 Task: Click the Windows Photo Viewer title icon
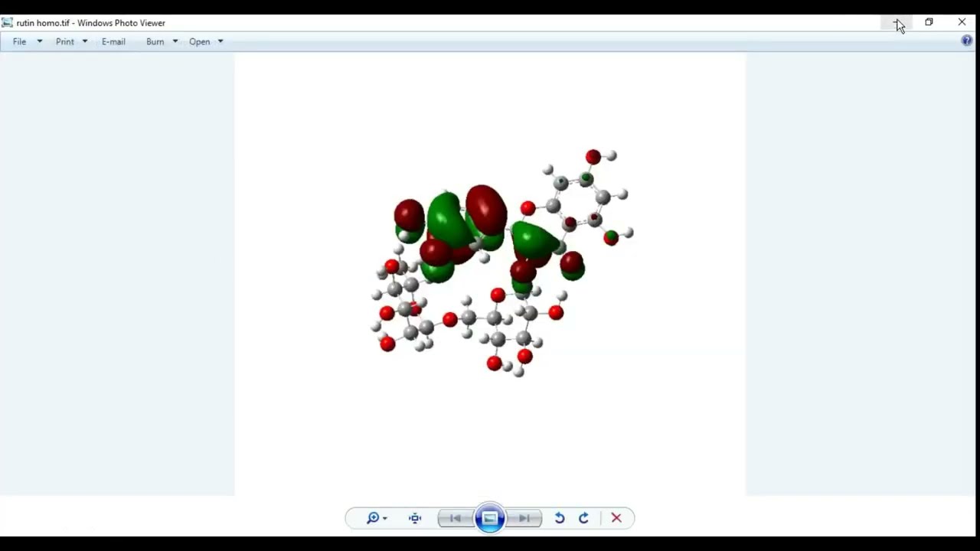point(7,22)
